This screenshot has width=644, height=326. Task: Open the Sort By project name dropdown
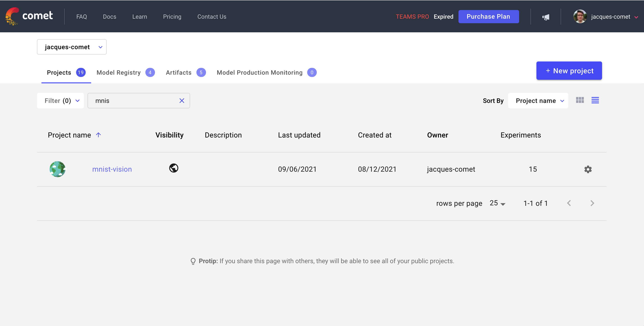coord(538,100)
